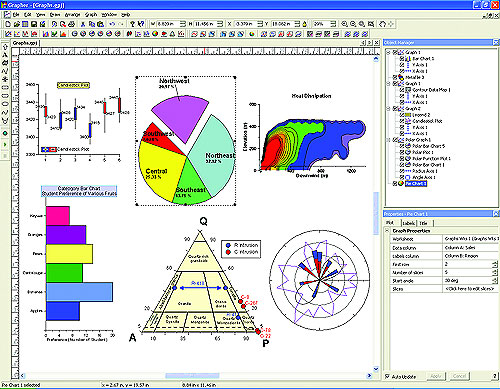
Task: Collapse the Graph Properties section
Action: pyautogui.click(x=387, y=230)
